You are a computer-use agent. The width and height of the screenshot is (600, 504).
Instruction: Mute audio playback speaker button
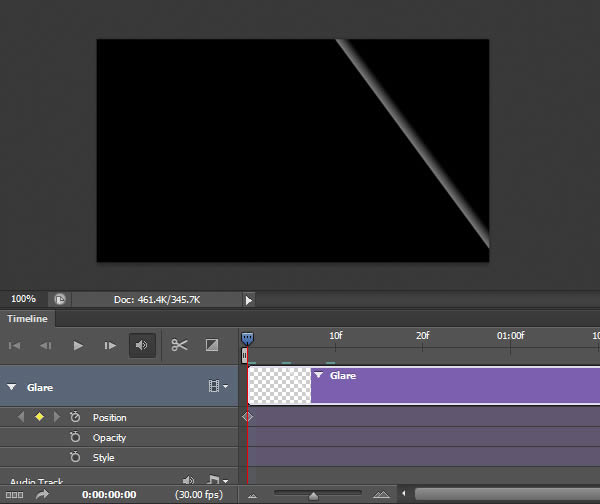pyautogui.click(x=142, y=346)
